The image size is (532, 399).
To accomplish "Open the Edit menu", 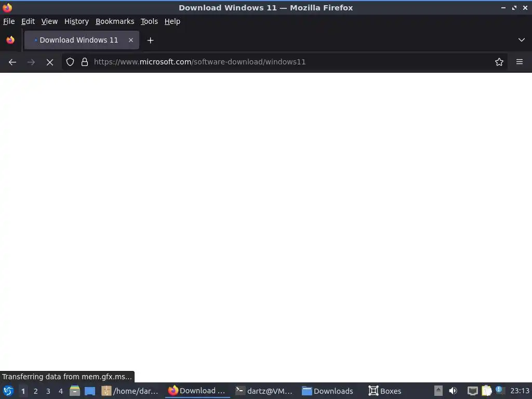I will tap(28, 21).
